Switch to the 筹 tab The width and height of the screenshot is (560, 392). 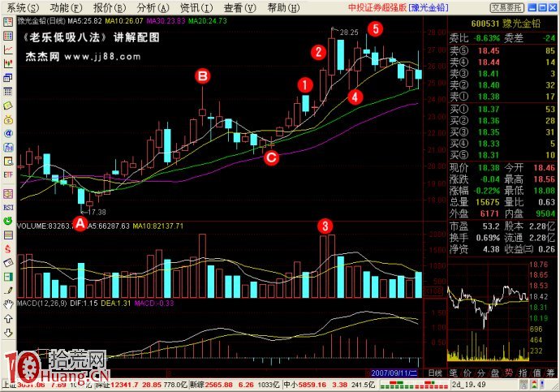coord(550,373)
